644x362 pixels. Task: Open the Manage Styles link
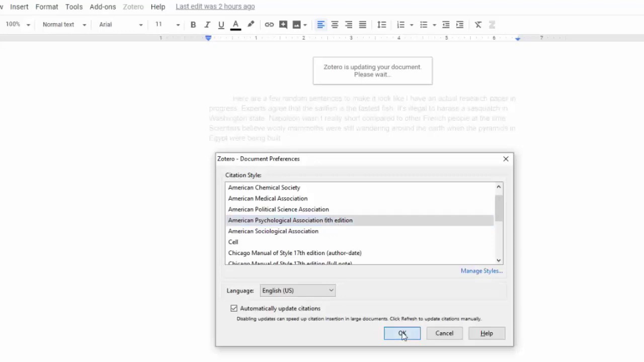(481, 271)
